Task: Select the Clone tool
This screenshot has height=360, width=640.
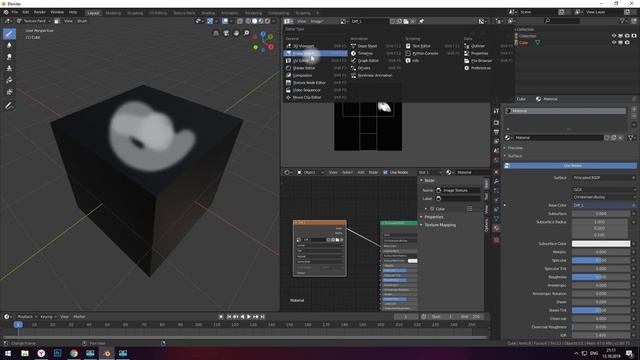Action: pos(9,69)
